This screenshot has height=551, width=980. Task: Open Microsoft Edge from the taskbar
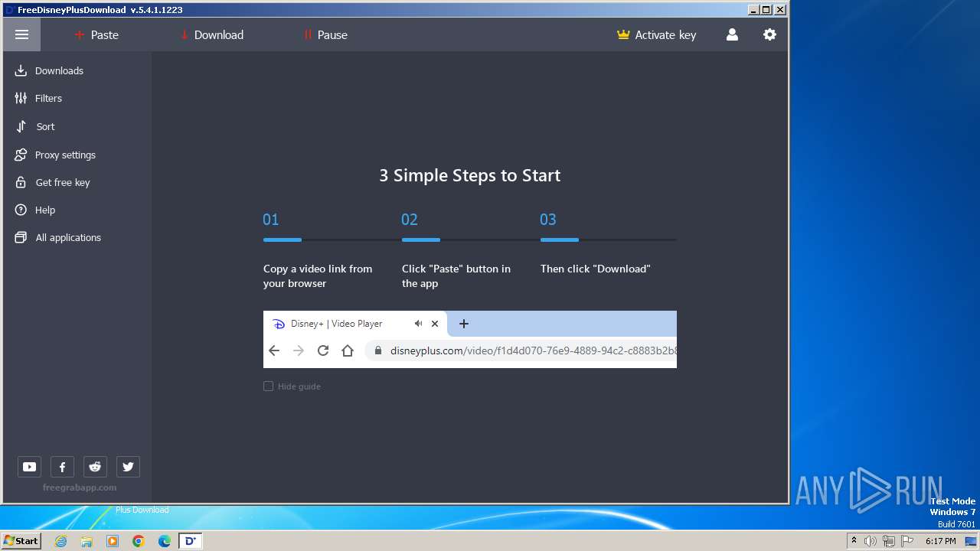(x=165, y=541)
